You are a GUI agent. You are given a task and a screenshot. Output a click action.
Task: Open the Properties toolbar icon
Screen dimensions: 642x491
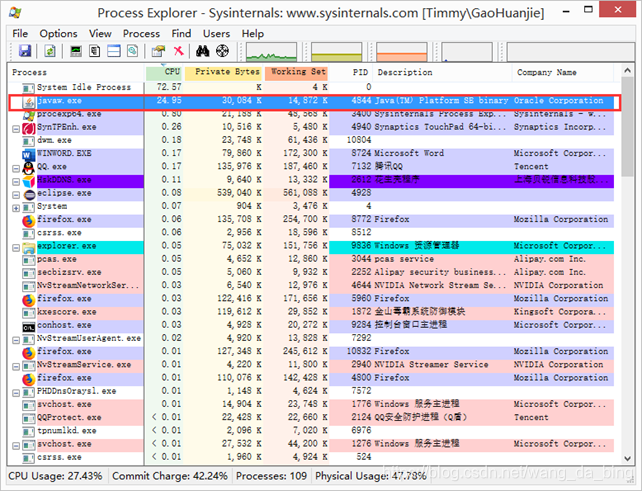[x=158, y=51]
